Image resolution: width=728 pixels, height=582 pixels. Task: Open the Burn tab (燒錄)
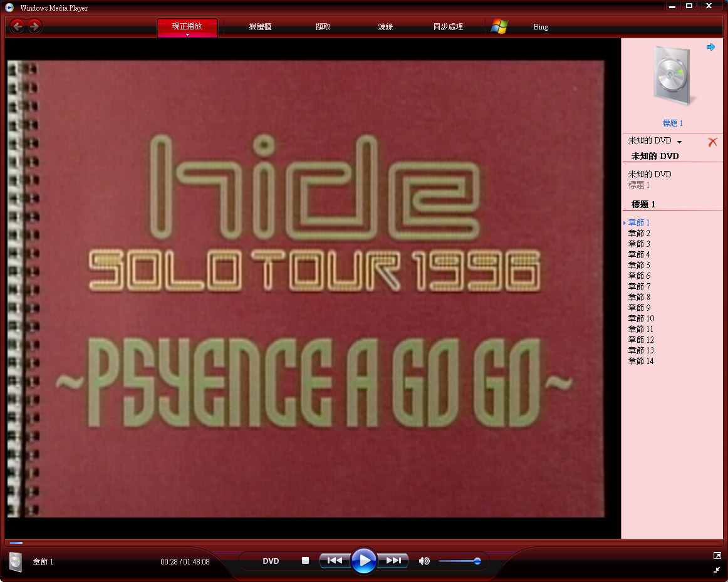(x=385, y=27)
